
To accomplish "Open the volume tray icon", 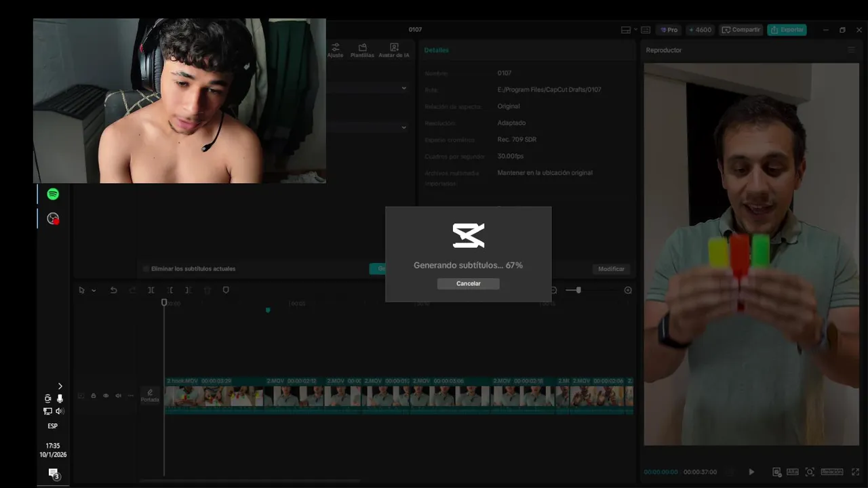I will pyautogui.click(x=60, y=411).
